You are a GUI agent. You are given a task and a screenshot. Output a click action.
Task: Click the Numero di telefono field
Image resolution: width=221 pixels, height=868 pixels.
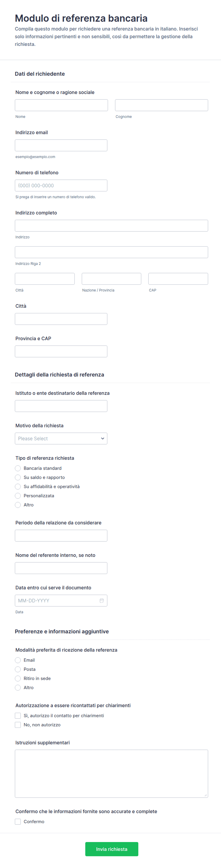[x=61, y=185]
